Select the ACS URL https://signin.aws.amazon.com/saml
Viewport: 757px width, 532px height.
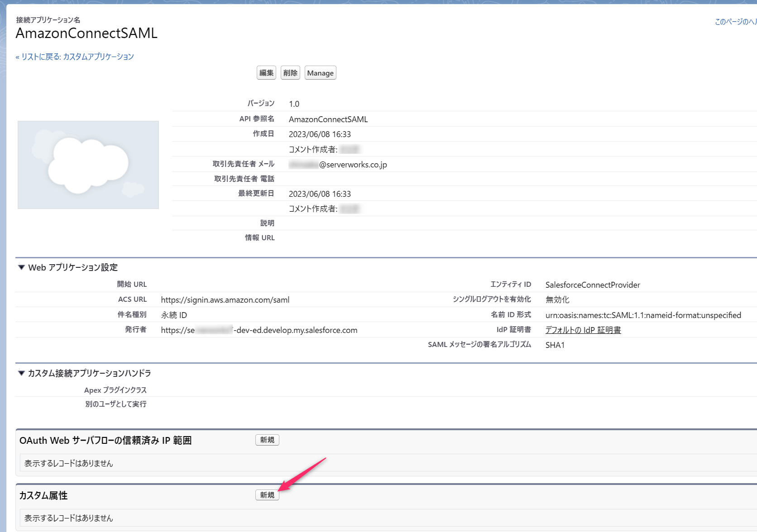point(225,299)
